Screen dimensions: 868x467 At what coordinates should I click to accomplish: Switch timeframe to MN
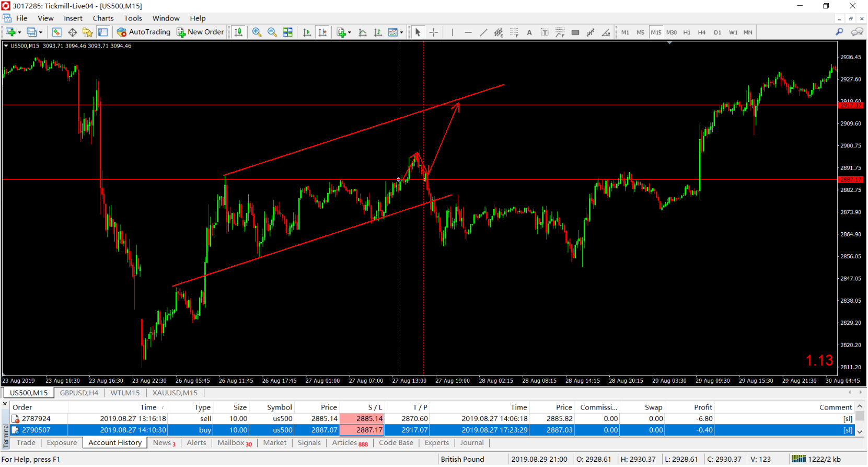[x=748, y=32]
